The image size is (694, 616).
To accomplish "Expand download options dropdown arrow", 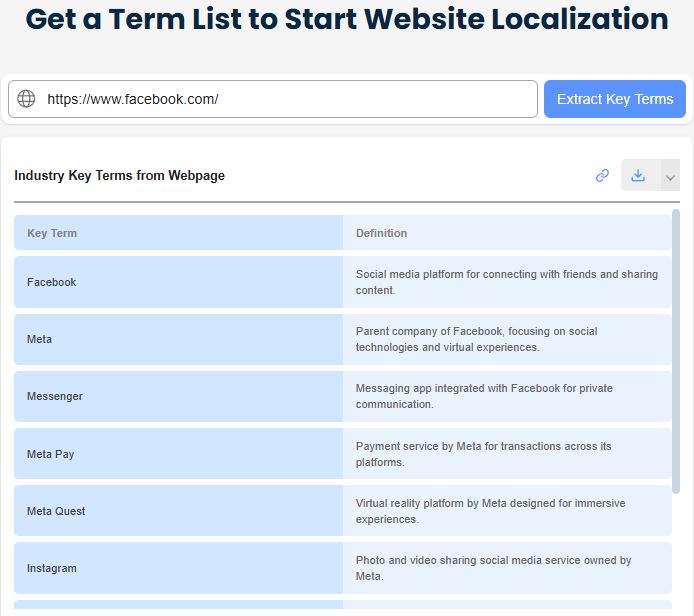I will pyautogui.click(x=670, y=175).
